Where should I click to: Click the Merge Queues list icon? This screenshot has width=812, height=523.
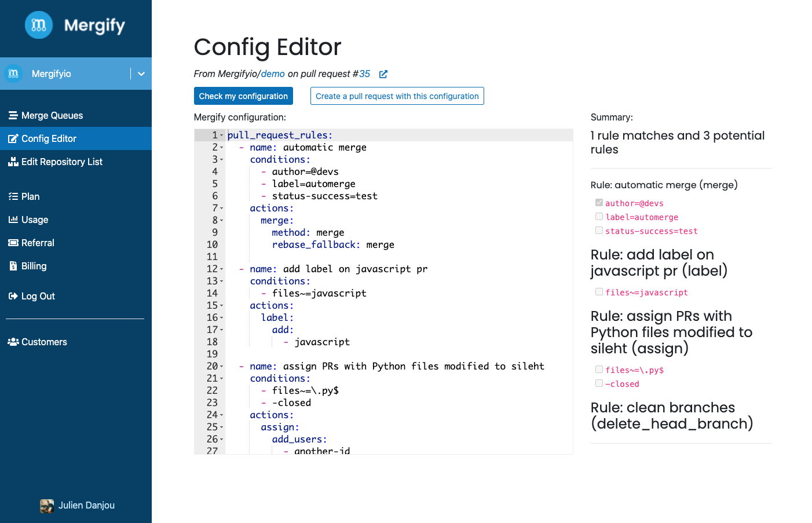point(13,115)
